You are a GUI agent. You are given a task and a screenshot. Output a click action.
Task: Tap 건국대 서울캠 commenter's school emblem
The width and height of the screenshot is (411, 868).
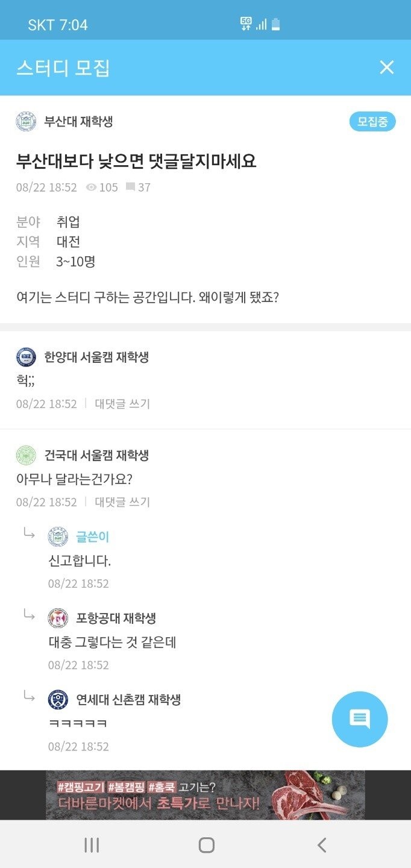point(26,455)
